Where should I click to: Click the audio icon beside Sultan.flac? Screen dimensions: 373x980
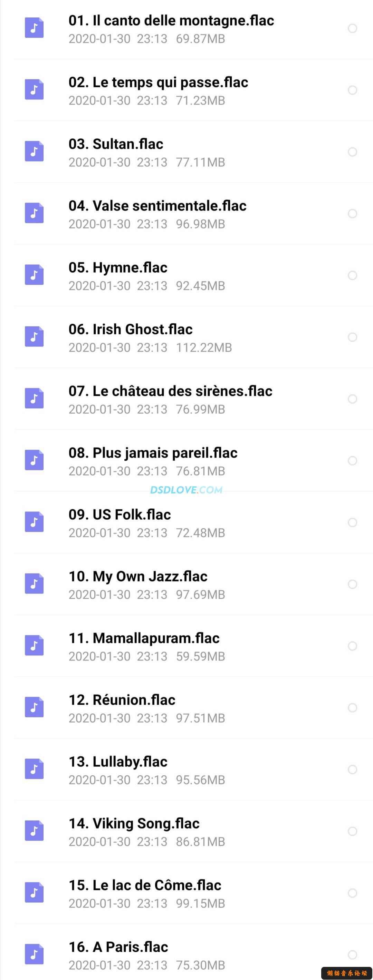click(34, 151)
